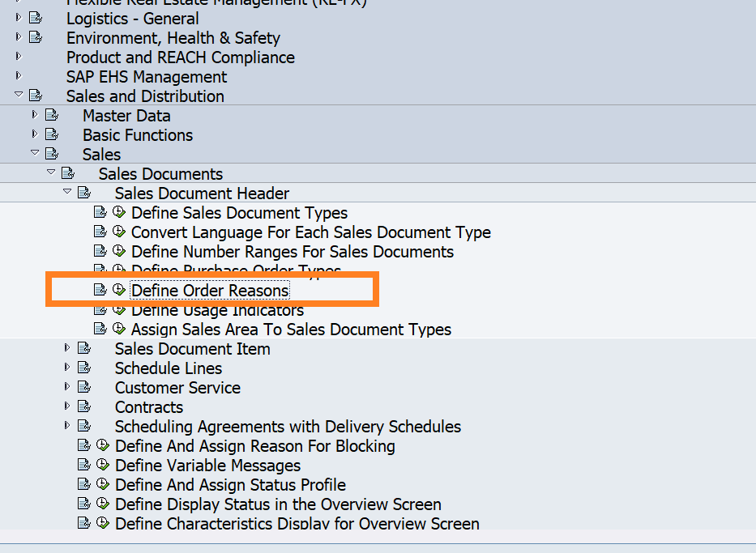Expand the Master Data node
This screenshot has width=756, height=553.
click(x=33, y=114)
